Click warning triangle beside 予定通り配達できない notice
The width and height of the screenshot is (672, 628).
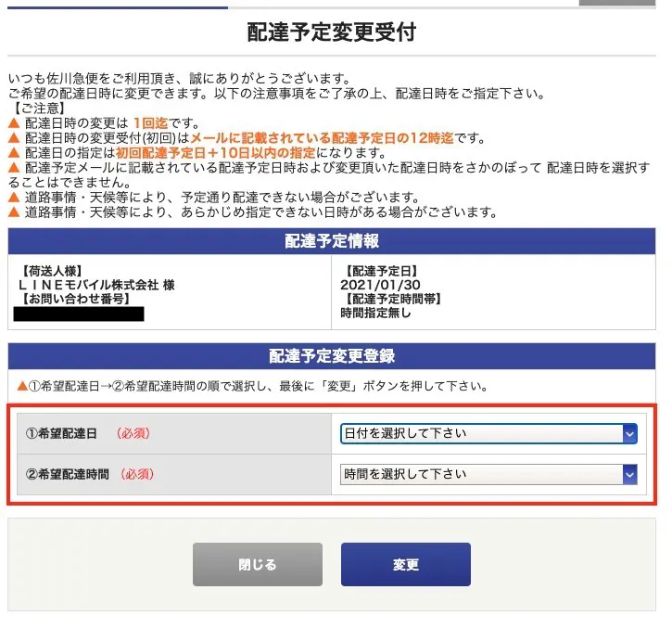point(13,198)
